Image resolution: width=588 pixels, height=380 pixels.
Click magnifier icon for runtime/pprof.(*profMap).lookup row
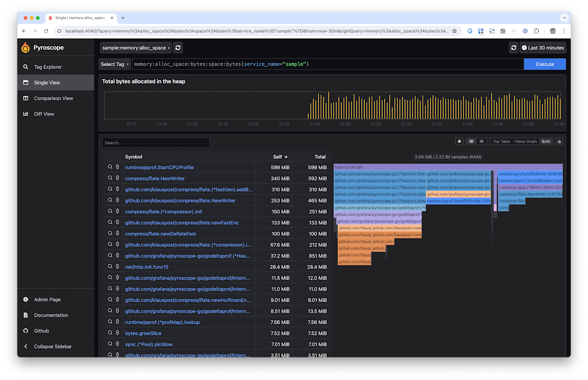click(110, 322)
